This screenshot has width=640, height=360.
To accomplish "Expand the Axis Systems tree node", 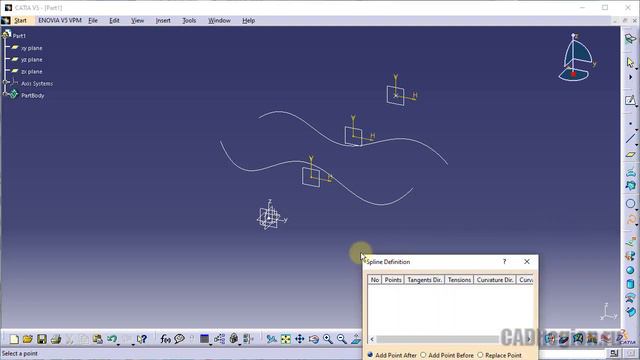I will pyautogui.click(x=5, y=82).
